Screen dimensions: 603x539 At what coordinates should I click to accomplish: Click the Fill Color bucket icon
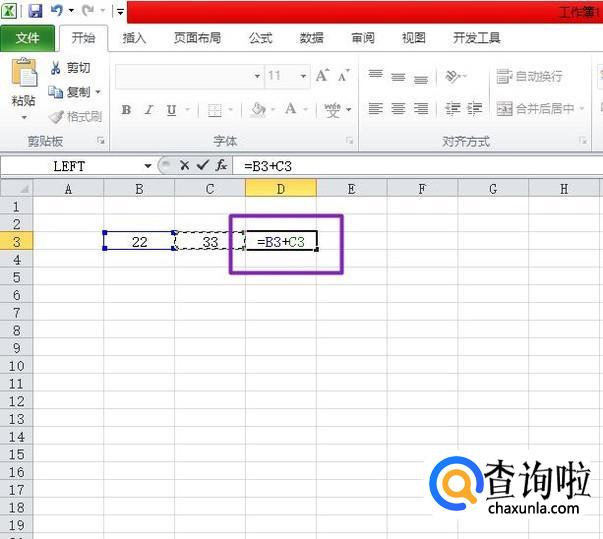[258, 110]
